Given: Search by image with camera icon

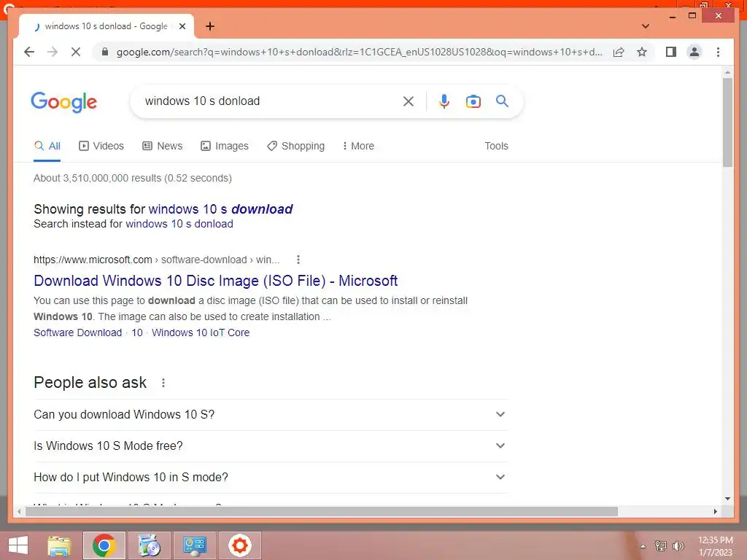Looking at the screenshot, I should pyautogui.click(x=473, y=101).
